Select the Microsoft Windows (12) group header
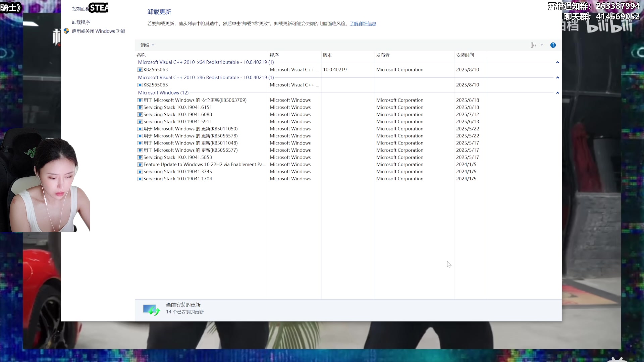Screen dimensions: 644x362 (x=163, y=93)
